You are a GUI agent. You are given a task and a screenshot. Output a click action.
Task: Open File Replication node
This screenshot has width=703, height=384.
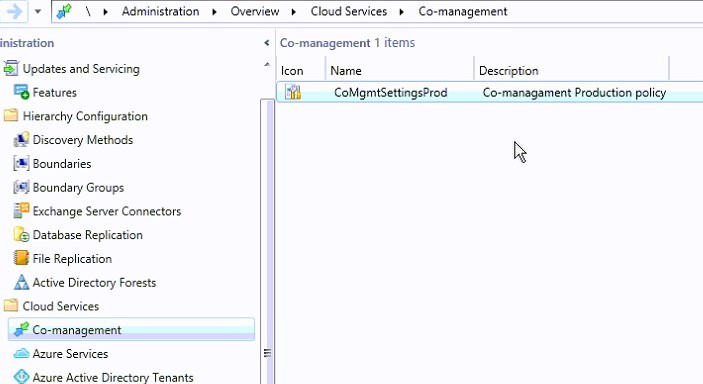click(72, 259)
